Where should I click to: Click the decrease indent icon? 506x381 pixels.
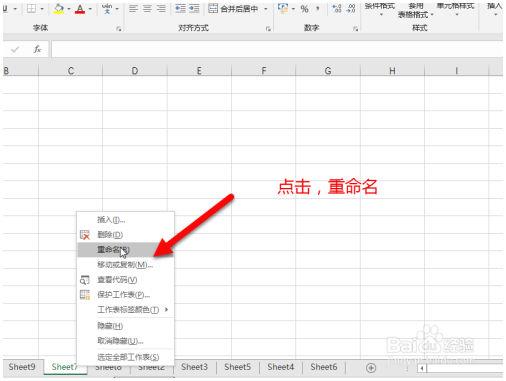pos(180,9)
